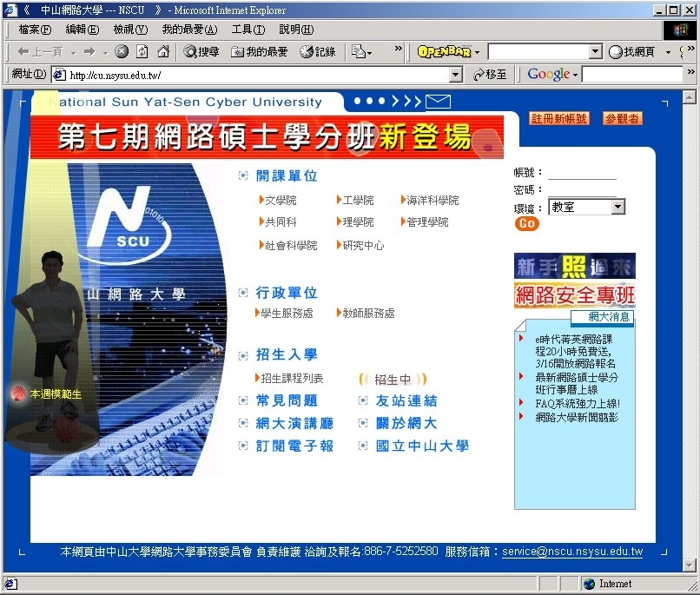Click the Google toolbar search box
This screenshot has height=595, width=700.
click(633, 74)
